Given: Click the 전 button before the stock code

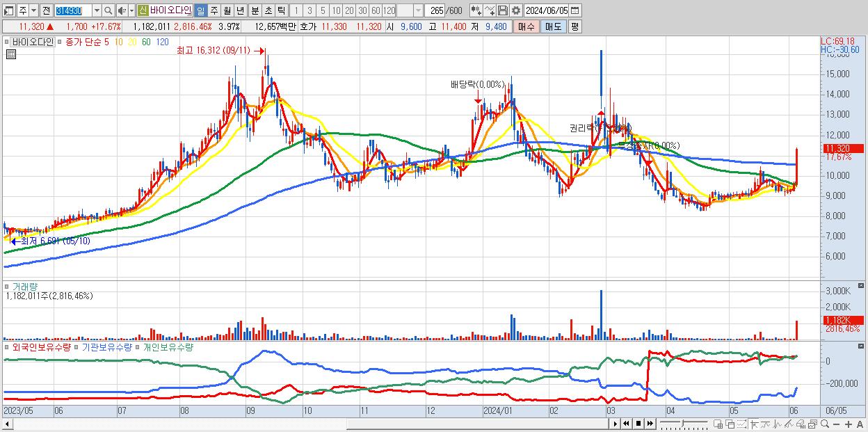Looking at the screenshot, I should point(47,10).
